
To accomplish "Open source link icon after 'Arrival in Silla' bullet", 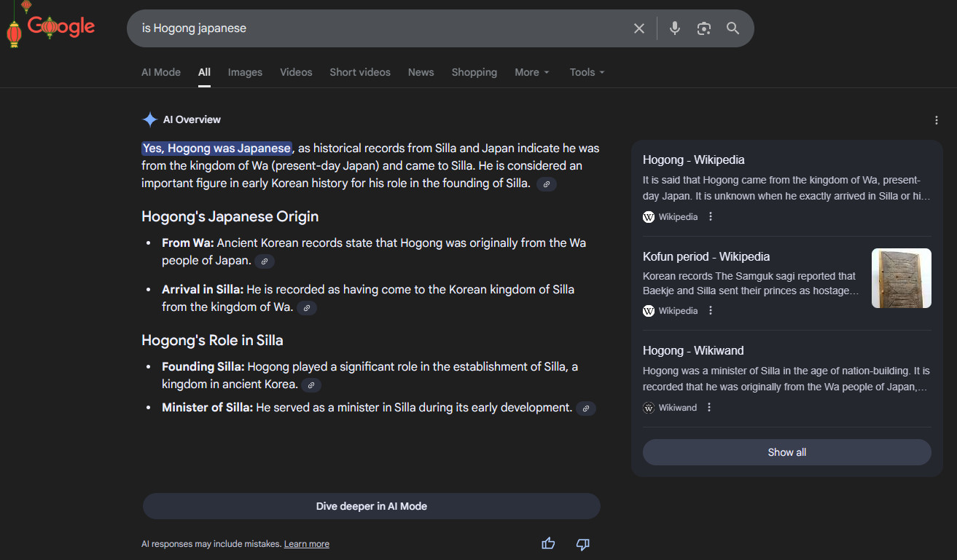I will click(x=307, y=308).
